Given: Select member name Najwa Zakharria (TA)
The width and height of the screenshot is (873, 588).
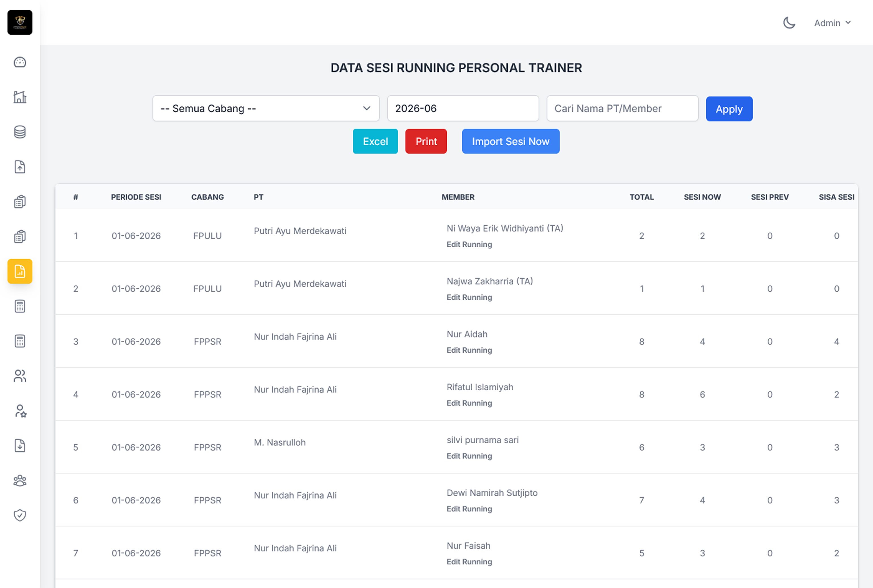Looking at the screenshot, I should (x=490, y=281).
